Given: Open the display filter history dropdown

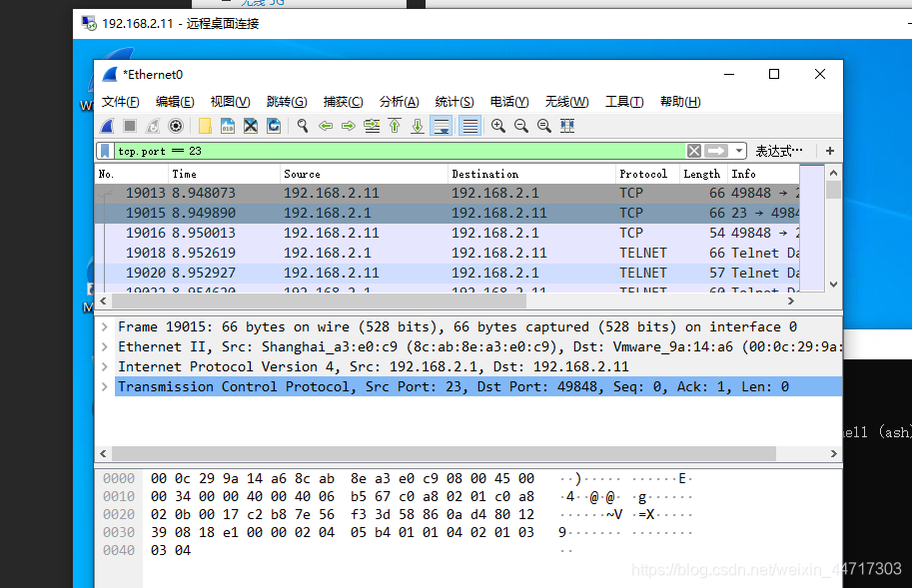Looking at the screenshot, I should point(738,151).
